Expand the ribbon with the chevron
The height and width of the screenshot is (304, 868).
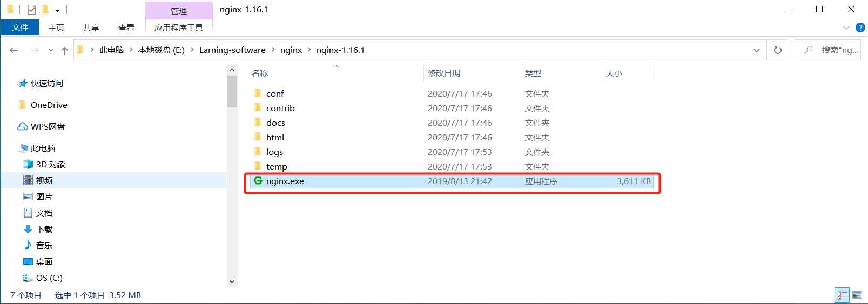(846, 28)
